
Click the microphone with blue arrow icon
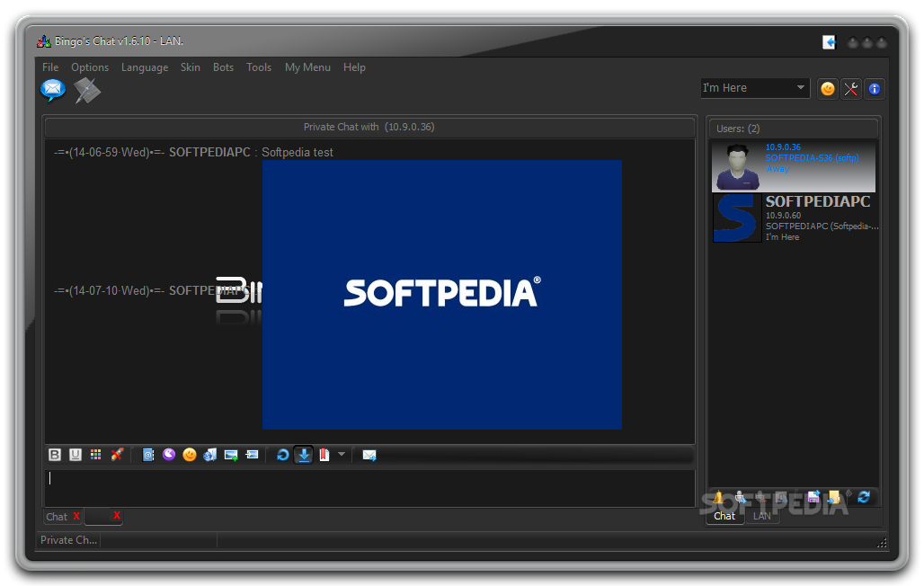(740, 498)
